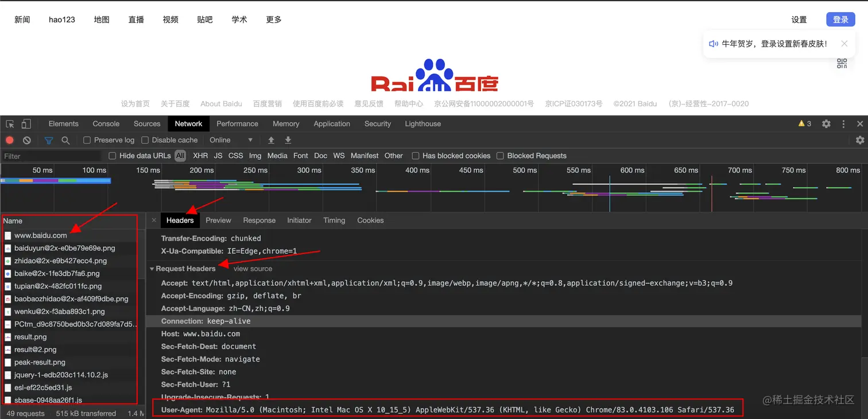Screen dimensions: 868x419
Task: Select esl-ef22c5ed31.js request row
Action: click(x=69, y=387)
